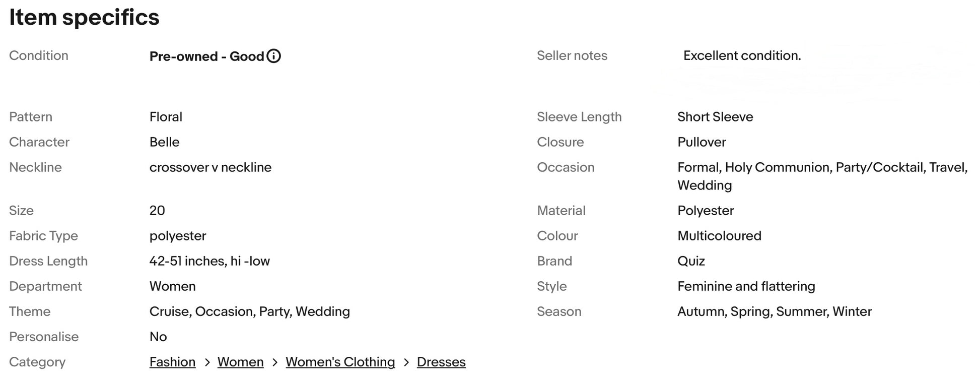Click the breadcrumb arrow before Dresses
Image resolution: width=980 pixels, height=379 pixels.
(x=406, y=362)
